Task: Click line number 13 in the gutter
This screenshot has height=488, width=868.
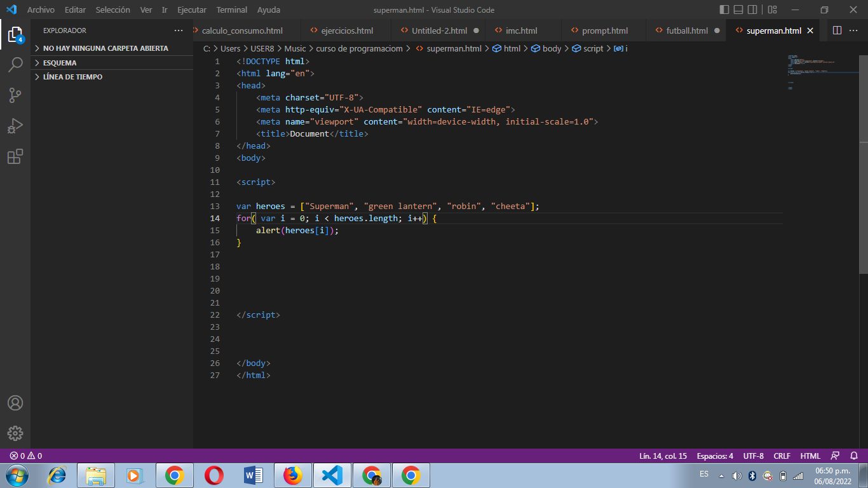Action: (214, 206)
